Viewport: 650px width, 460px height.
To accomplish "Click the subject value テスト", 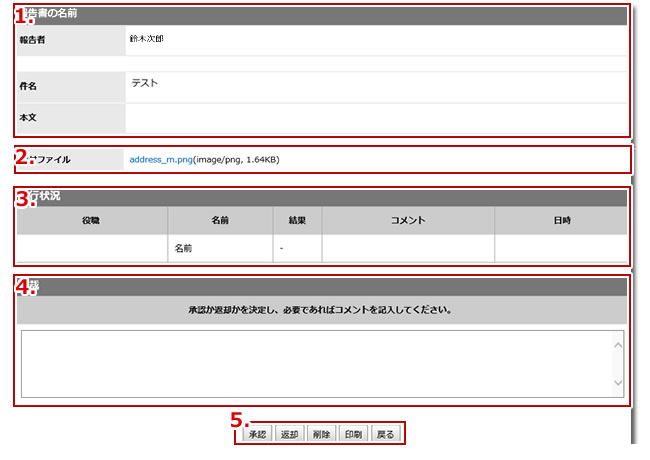I will tap(145, 84).
